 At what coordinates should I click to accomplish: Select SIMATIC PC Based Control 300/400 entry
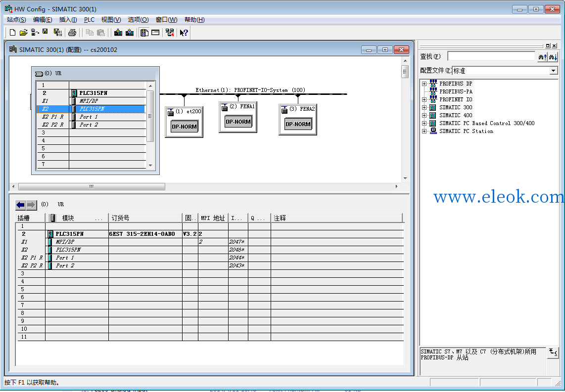click(x=487, y=124)
